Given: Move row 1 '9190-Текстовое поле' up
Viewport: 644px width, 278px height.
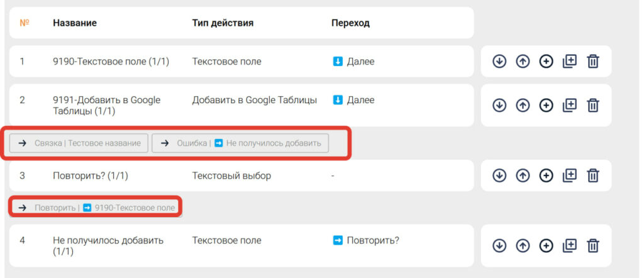Looking at the screenshot, I should point(523,62).
